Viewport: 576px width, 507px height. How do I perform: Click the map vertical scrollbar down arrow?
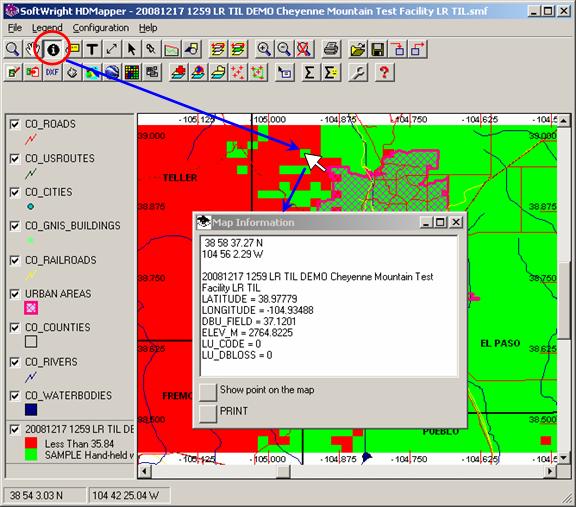(x=564, y=457)
